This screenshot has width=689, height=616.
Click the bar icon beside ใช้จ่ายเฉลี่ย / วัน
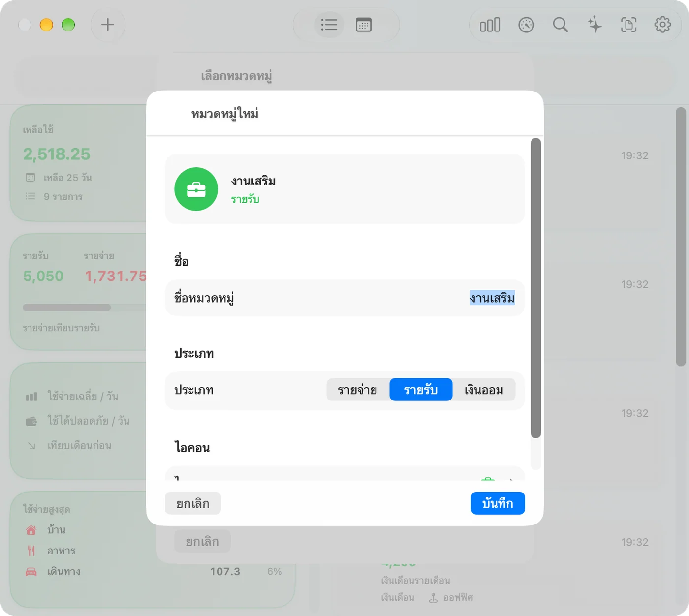(31, 396)
